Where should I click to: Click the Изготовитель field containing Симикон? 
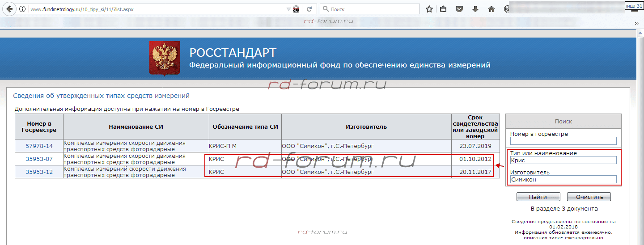pos(563,179)
